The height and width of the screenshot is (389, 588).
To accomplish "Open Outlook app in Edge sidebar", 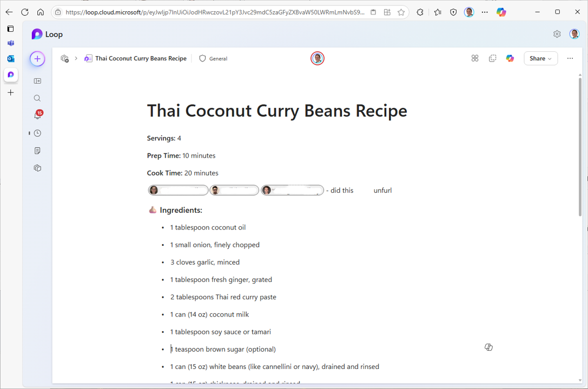I will pyautogui.click(x=10, y=59).
